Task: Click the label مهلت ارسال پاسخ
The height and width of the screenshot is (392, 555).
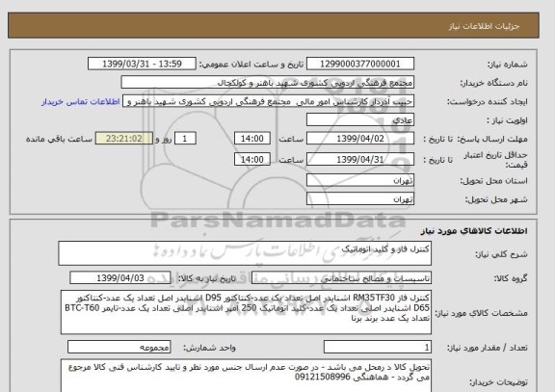Action: (492, 139)
